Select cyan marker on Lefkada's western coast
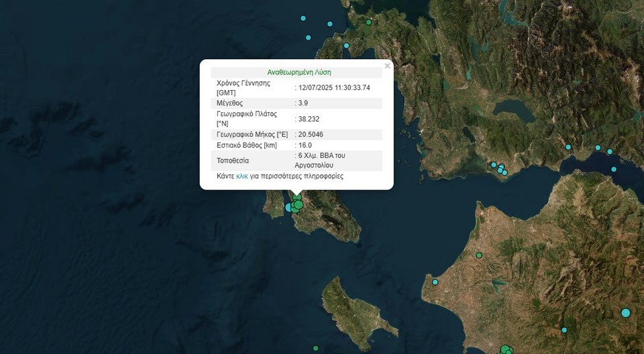This screenshot has height=354, width=644. click(346, 46)
